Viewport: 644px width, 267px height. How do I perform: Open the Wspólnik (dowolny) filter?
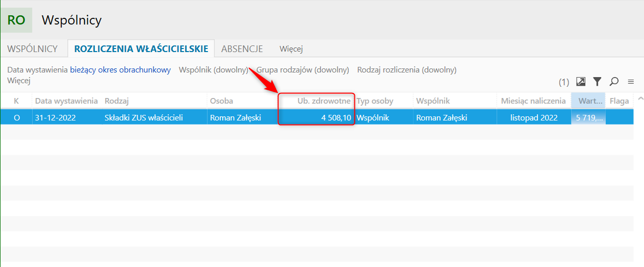click(214, 70)
